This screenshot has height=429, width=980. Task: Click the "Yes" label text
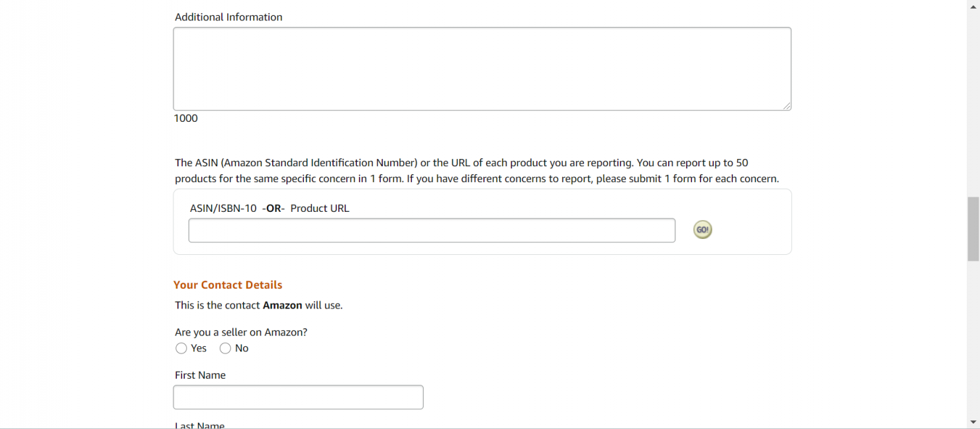point(199,348)
